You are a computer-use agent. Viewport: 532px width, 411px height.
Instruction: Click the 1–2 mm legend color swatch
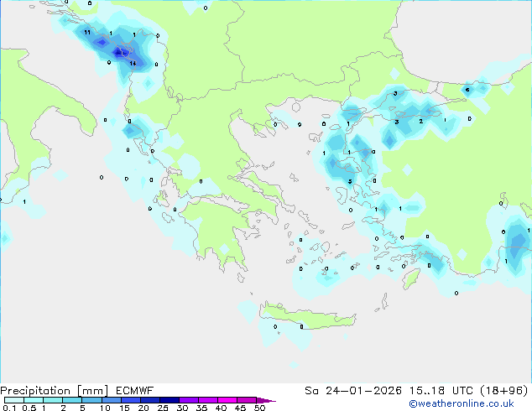pos(53,400)
